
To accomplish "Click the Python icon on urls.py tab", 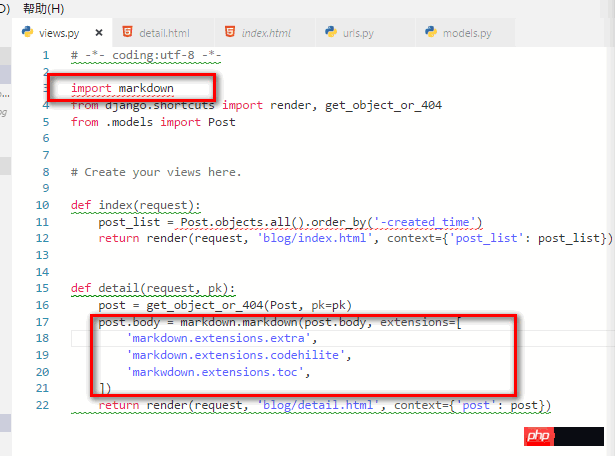I will pyautogui.click(x=331, y=32).
